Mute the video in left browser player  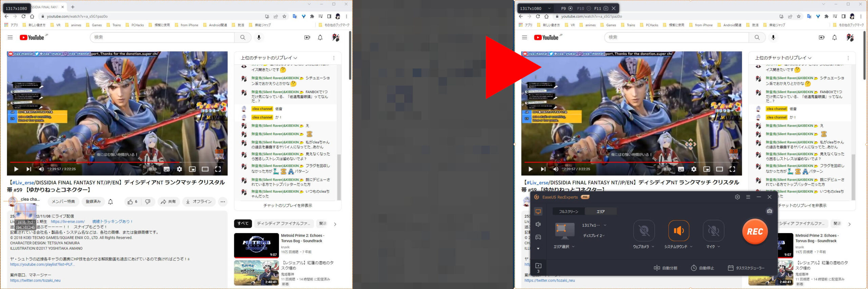click(41, 169)
